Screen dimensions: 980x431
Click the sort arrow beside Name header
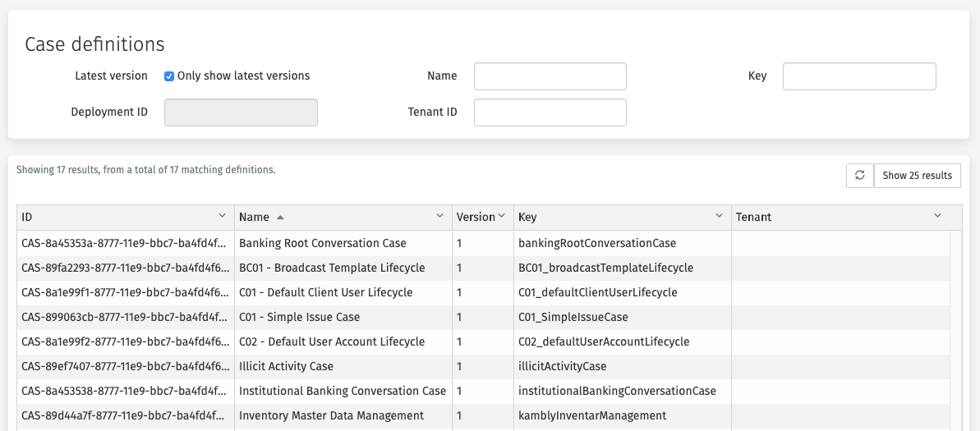(280, 218)
